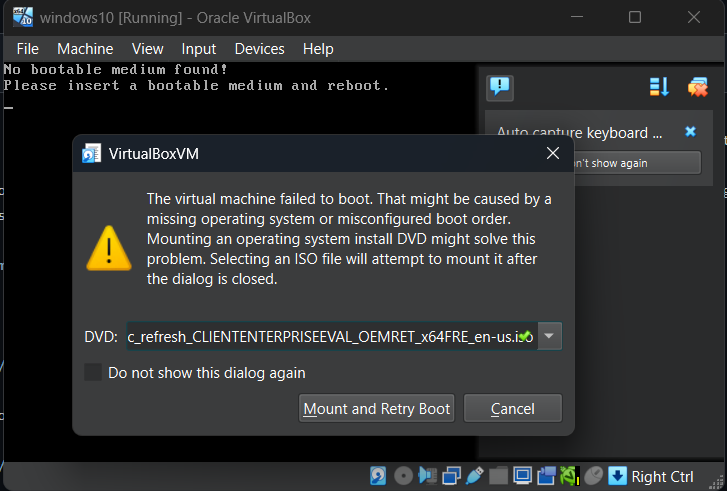Open the Machine menu
This screenshot has width=727, height=491.
[x=85, y=49]
